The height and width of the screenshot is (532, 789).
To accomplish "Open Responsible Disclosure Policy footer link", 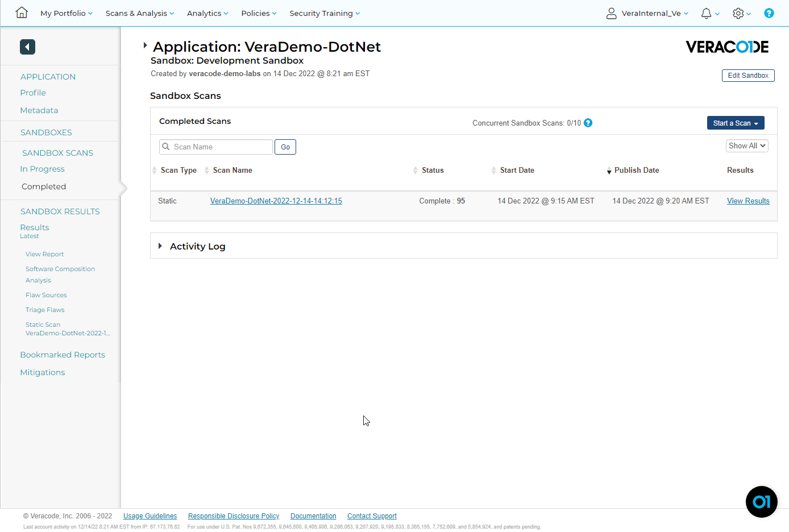I will pyautogui.click(x=234, y=516).
